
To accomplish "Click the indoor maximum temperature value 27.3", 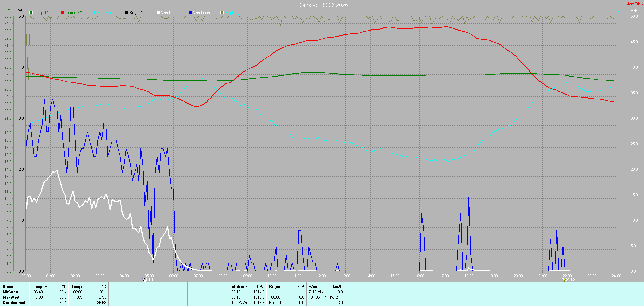I will click(x=102, y=297).
